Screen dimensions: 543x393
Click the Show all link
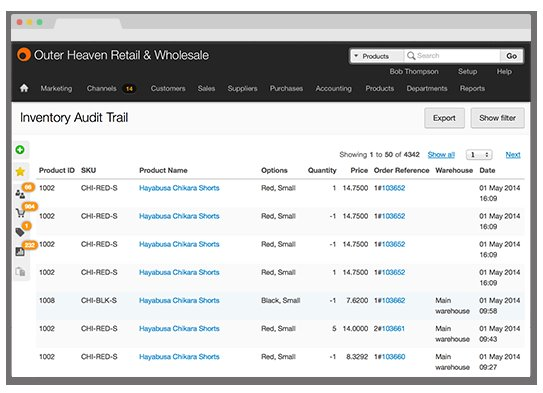(x=441, y=154)
